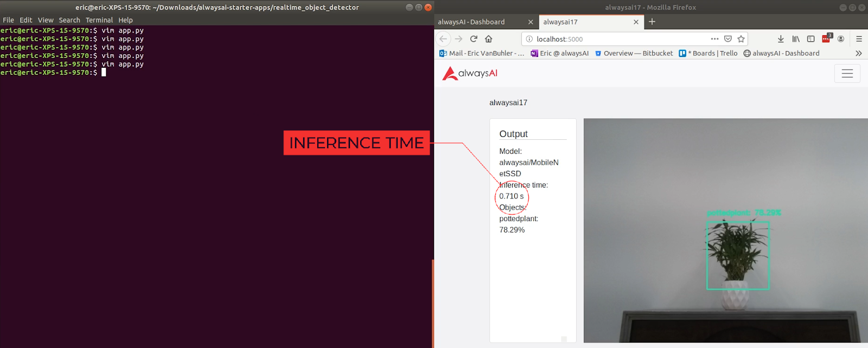The height and width of the screenshot is (348, 868).
Task: Open the terminal Edit menu
Action: point(26,20)
